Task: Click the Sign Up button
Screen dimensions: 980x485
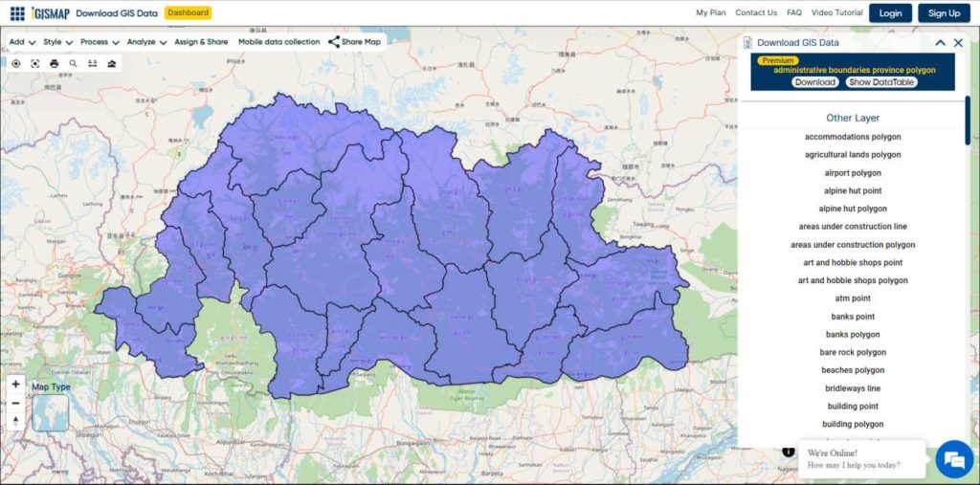Action: pos(944,13)
